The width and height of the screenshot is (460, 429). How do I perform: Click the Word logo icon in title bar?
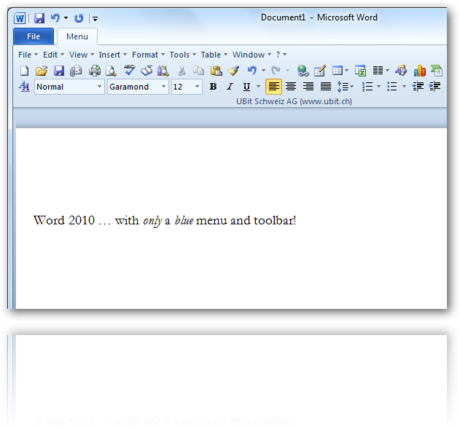[20, 18]
